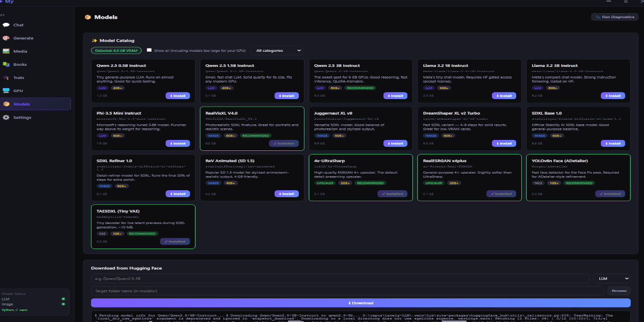Click the download log output text
644x322 pixels.
361,317
